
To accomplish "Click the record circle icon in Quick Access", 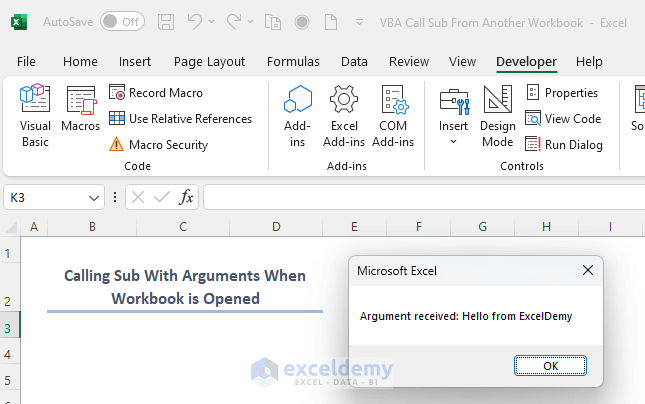I will [302, 22].
